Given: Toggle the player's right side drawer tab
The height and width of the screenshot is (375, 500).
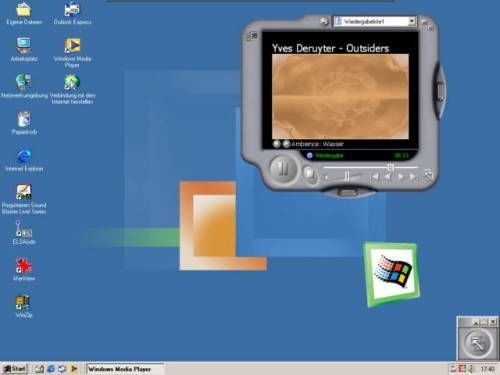Looking at the screenshot, I should (440, 91).
